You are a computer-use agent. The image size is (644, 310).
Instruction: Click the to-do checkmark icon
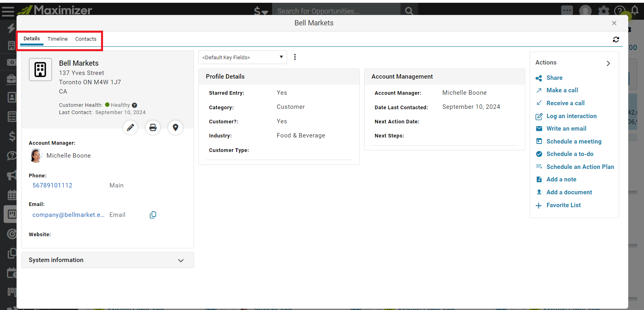pyautogui.click(x=539, y=154)
